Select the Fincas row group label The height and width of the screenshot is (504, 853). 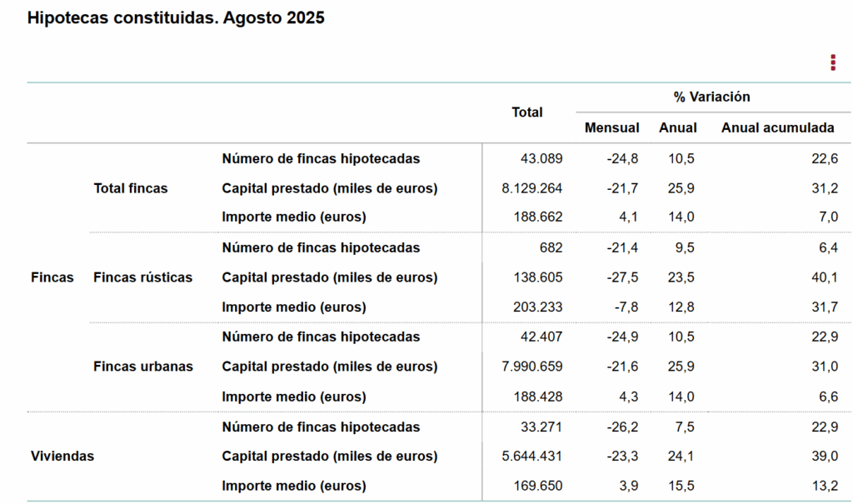52,277
